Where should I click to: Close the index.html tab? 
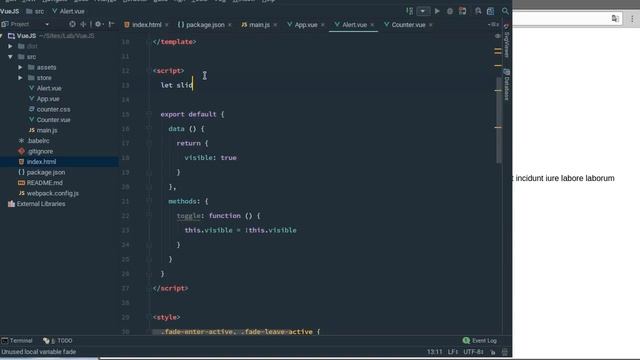pyautogui.click(x=167, y=25)
